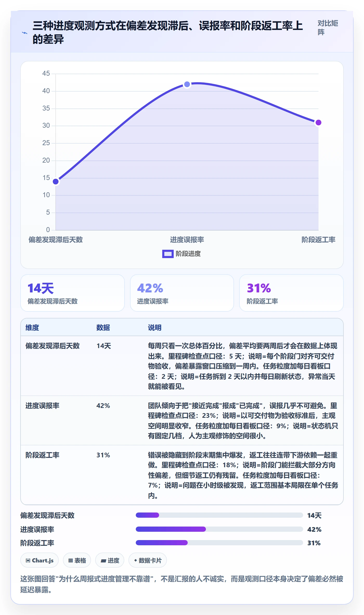Select the 阶段返工率 data point on chart
The width and height of the screenshot is (364, 615).
click(318, 123)
